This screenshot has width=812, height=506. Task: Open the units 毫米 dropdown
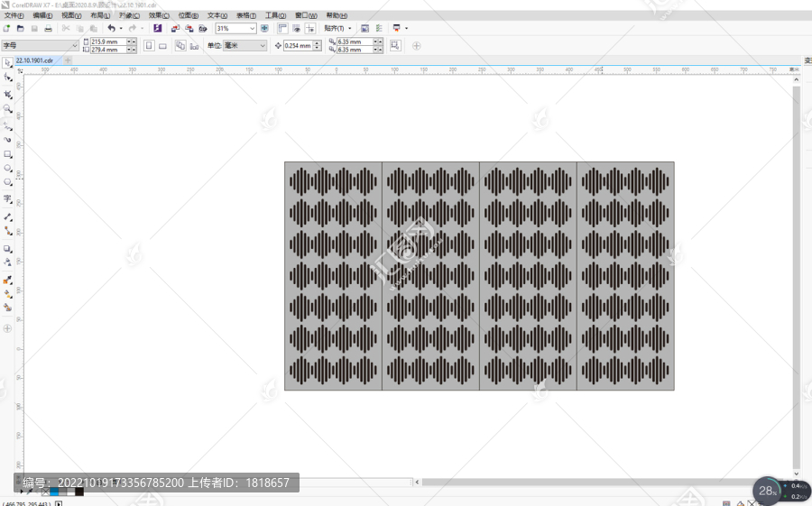pos(263,46)
